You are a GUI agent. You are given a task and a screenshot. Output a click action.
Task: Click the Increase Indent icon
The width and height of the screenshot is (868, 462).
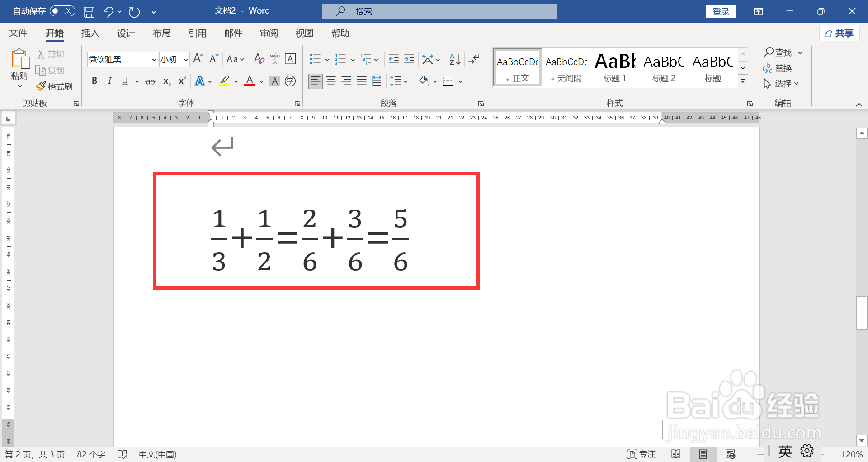(x=409, y=59)
